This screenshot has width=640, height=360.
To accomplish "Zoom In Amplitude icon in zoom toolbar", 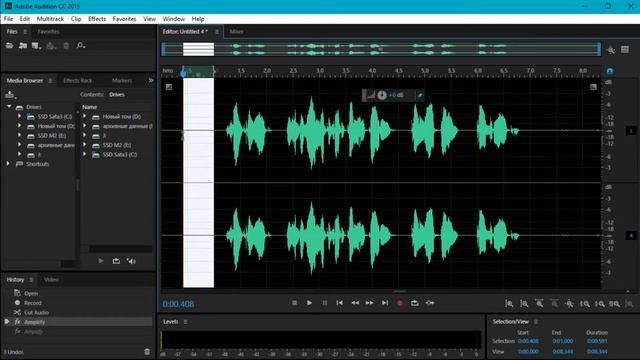I will pos(509,304).
